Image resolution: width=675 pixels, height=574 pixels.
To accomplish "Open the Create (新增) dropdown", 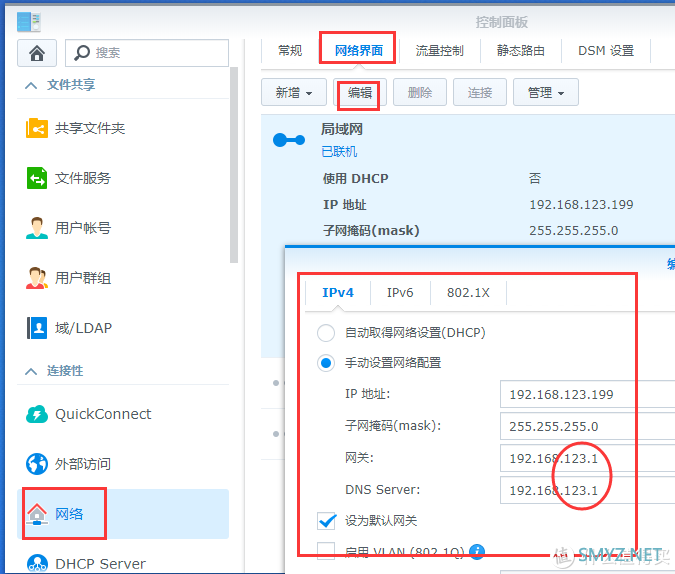I will (294, 92).
